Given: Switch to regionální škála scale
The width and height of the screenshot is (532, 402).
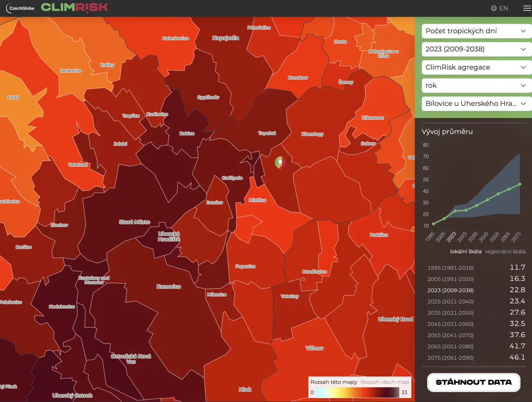Looking at the screenshot, I should coord(505,251).
